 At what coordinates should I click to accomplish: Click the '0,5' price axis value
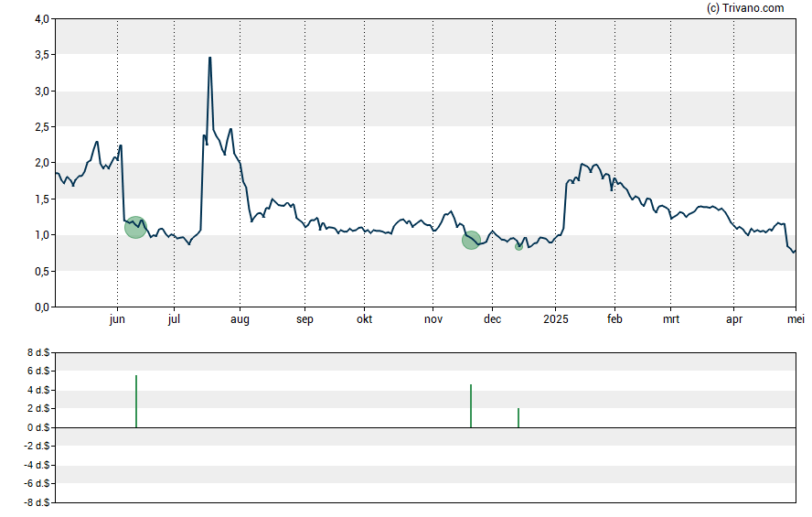(42, 272)
